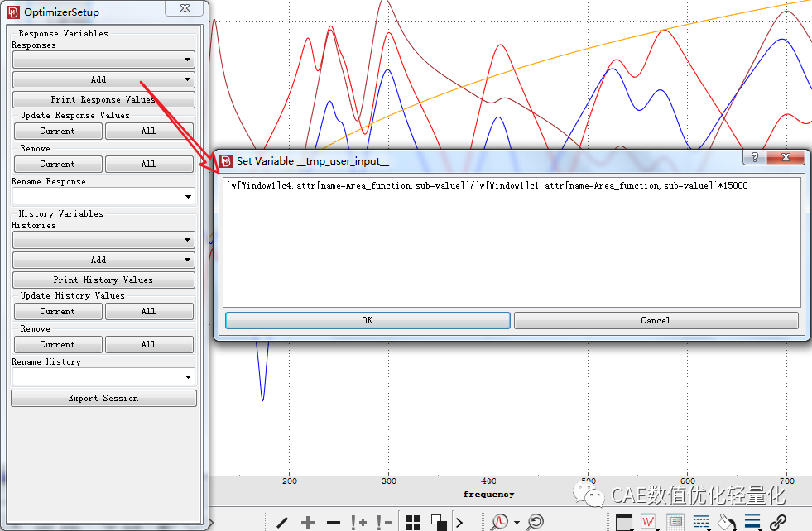Click the plus add icon in bottom toolbar
The image size is (812, 531).
click(x=308, y=522)
